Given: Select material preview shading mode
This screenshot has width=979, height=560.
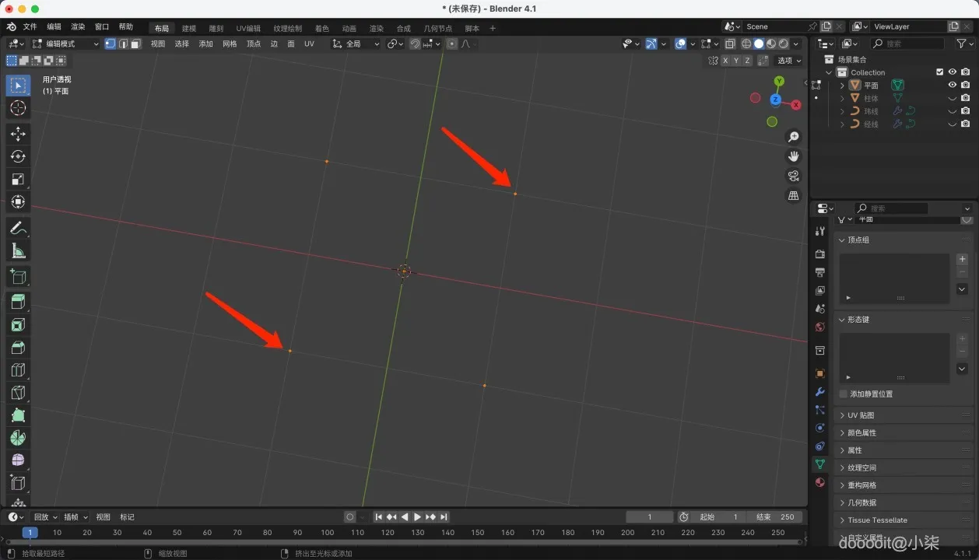Looking at the screenshot, I should [770, 44].
